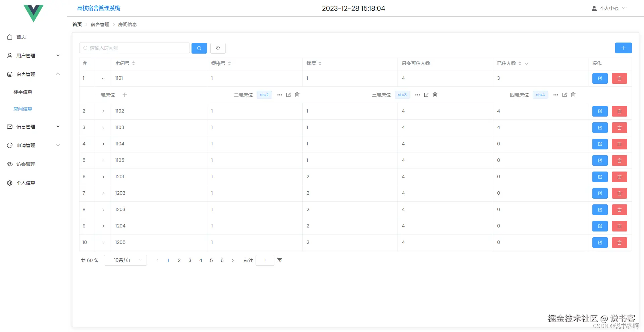Delete room 1103 row
Image resolution: width=644 pixels, height=332 pixels.
620,128
